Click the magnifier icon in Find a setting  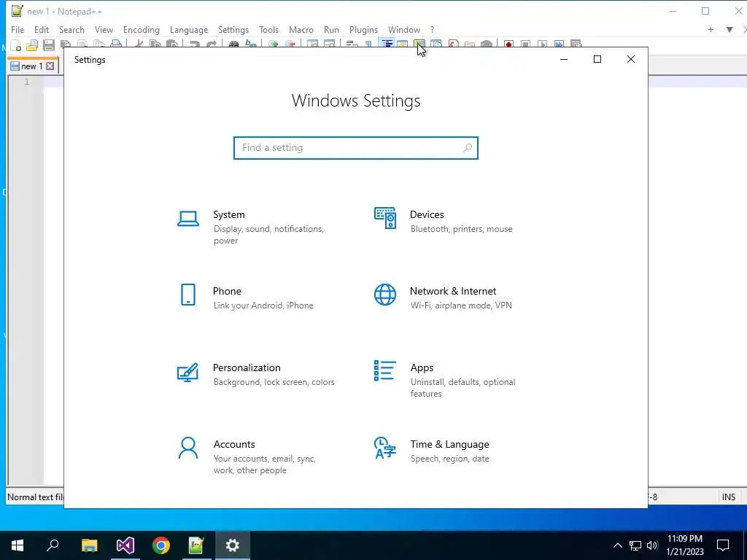pyautogui.click(x=468, y=147)
